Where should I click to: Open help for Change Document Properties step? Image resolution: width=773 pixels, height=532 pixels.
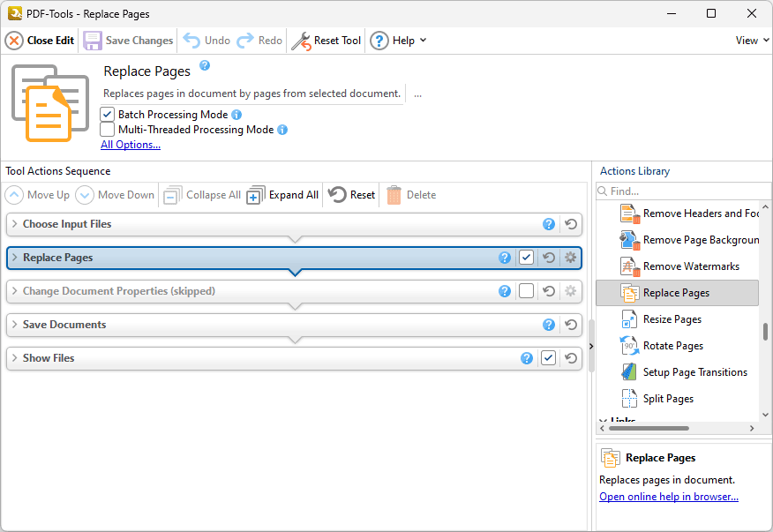[x=505, y=291]
